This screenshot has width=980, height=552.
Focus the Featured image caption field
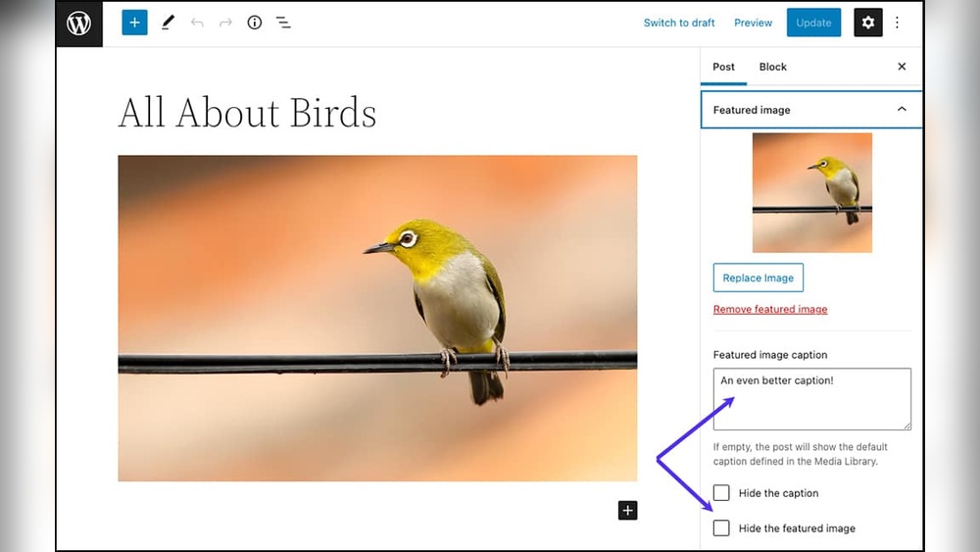tap(811, 399)
